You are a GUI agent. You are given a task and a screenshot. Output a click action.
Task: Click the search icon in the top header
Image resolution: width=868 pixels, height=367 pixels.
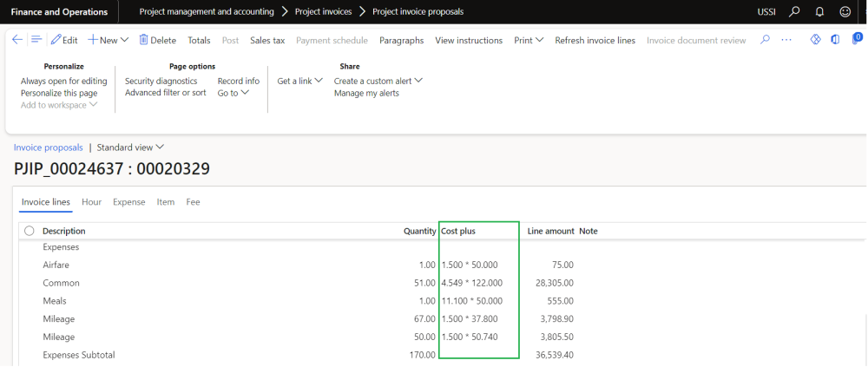click(794, 12)
